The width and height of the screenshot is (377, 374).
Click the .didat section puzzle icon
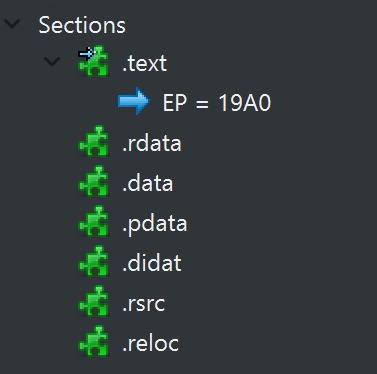pyautogui.click(x=94, y=261)
